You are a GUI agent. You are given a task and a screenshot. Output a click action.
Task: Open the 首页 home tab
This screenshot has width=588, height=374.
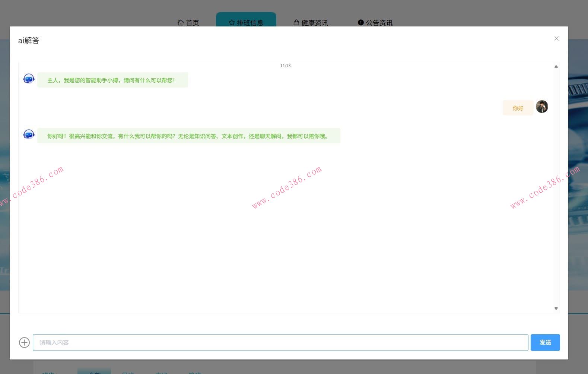[x=188, y=23]
